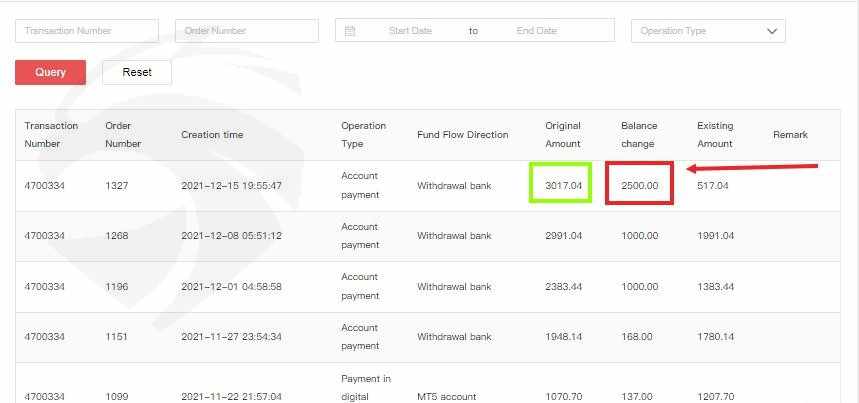859x403 pixels.
Task: Click the MT5 account fund flow cell
Action: pos(446,396)
